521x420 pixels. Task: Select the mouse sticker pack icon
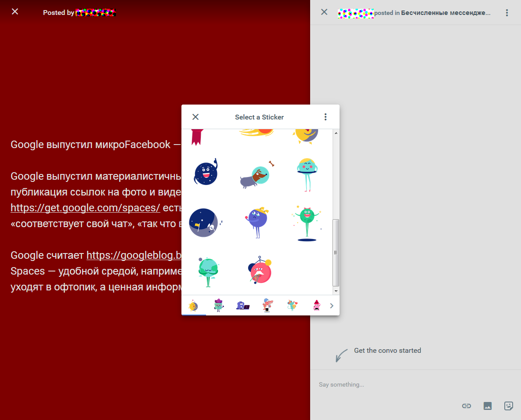tap(292, 304)
